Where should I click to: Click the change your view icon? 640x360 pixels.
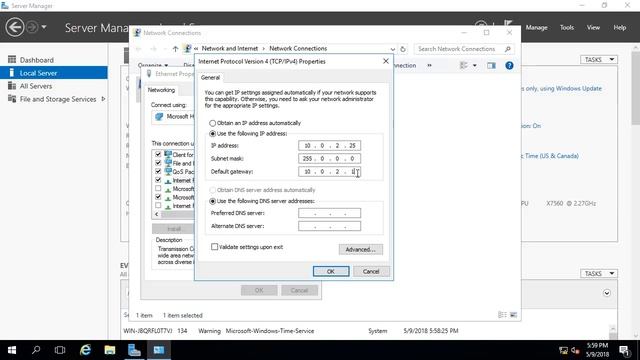[464, 65]
